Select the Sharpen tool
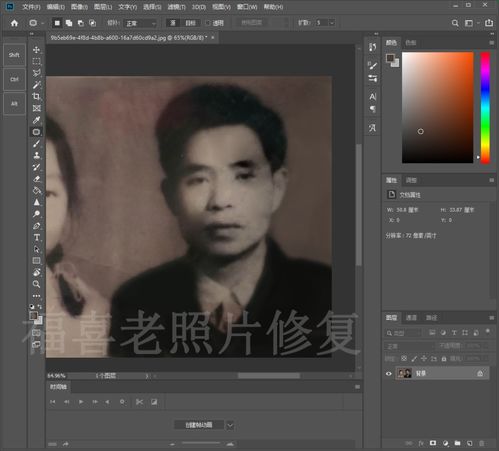499x451 pixels. tap(37, 202)
